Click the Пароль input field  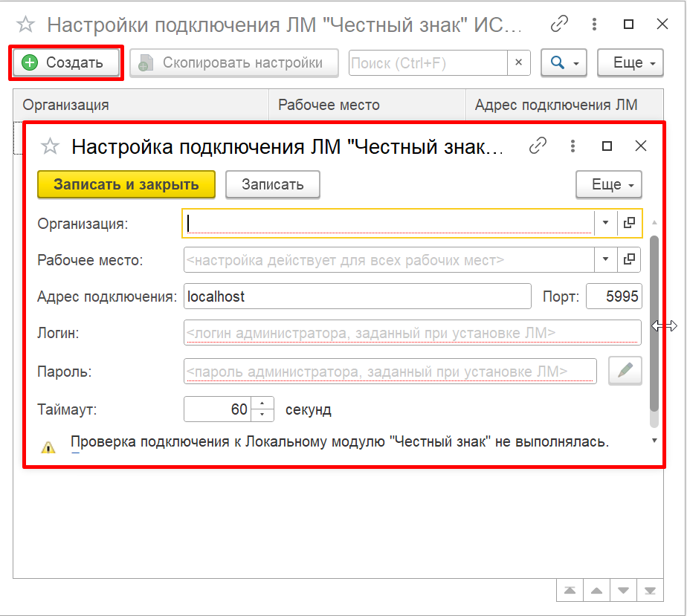click(x=390, y=372)
